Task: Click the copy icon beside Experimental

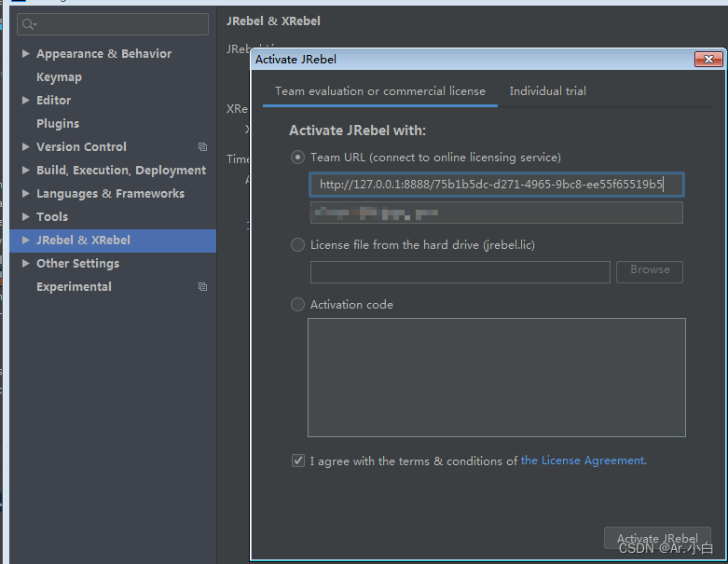Action: [x=202, y=286]
